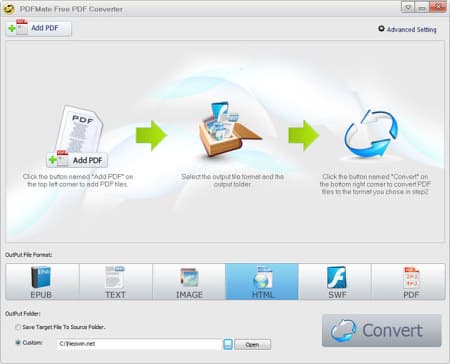This screenshot has width=450, height=364.
Task: Click the PDF document illustration icon
Action: (x=80, y=129)
